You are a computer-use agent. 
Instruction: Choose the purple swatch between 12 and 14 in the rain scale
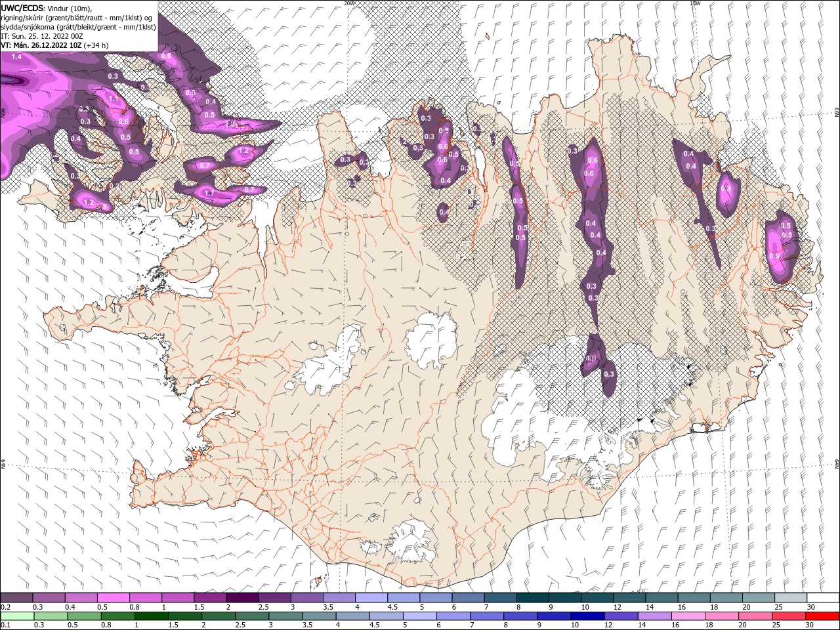click(620, 616)
